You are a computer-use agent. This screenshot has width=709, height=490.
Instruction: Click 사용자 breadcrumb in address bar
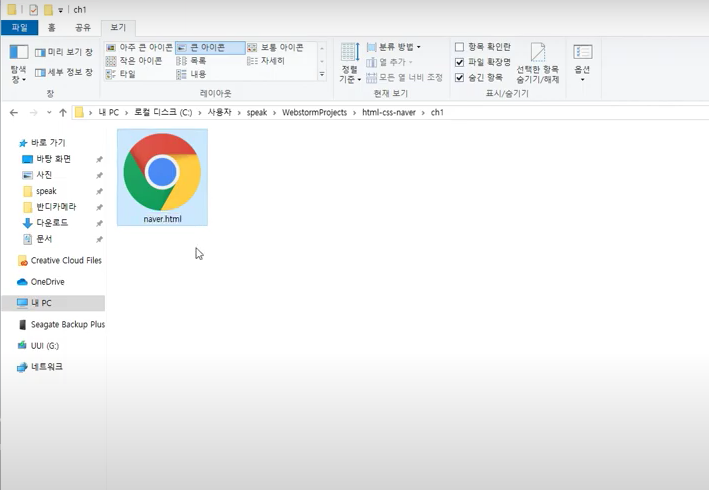tap(219, 113)
